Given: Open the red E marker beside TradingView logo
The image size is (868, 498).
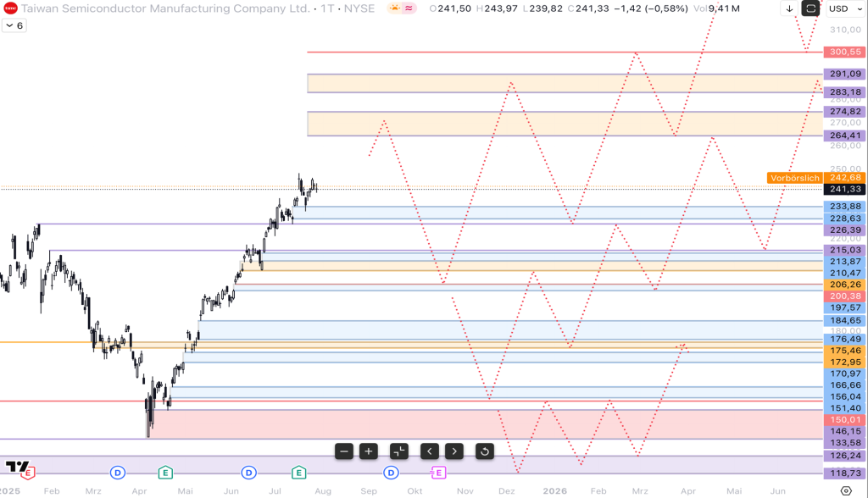Looking at the screenshot, I should click(28, 473).
